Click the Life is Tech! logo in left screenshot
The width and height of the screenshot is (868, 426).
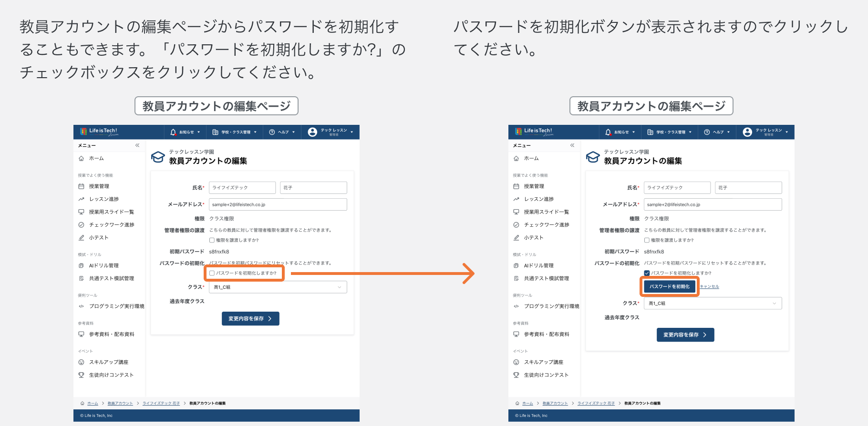coord(99,132)
